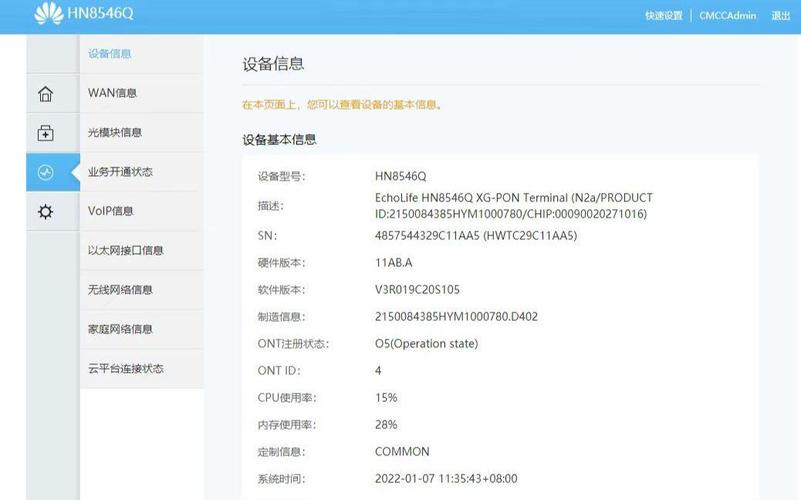
Task: Open the home icon in sidebar
Action: [45, 93]
